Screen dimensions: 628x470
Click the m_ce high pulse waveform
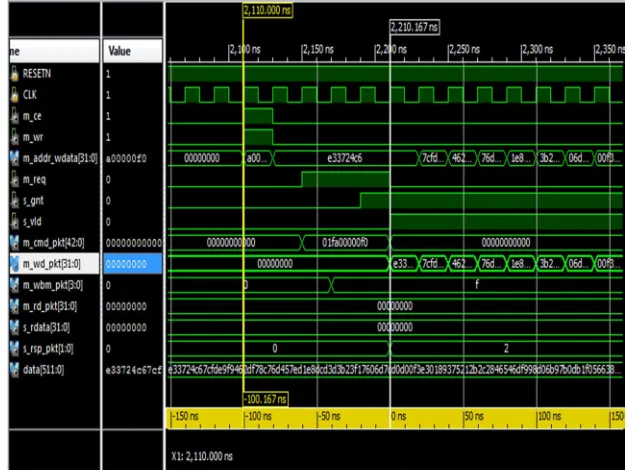258,116
